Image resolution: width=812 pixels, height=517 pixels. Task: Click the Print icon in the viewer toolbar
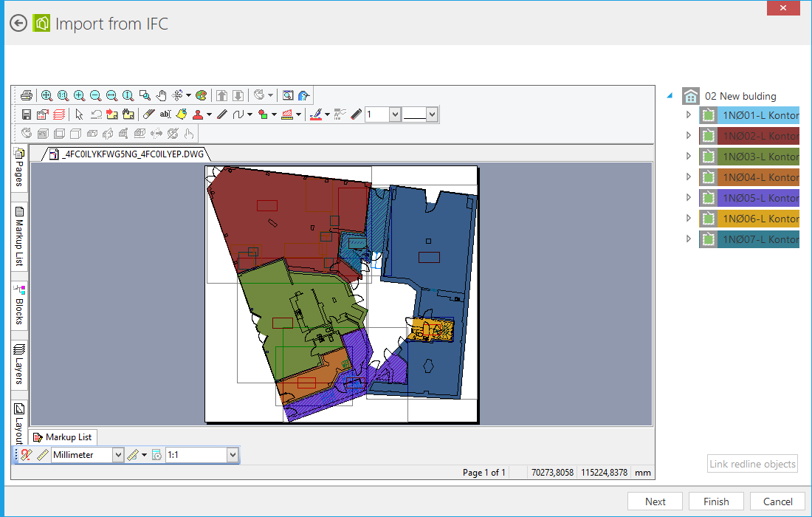pyautogui.click(x=27, y=95)
